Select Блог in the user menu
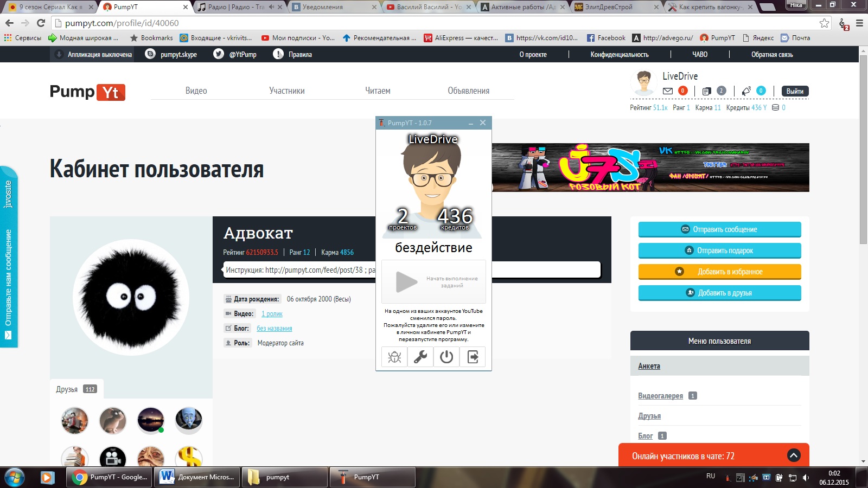 (x=646, y=436)
